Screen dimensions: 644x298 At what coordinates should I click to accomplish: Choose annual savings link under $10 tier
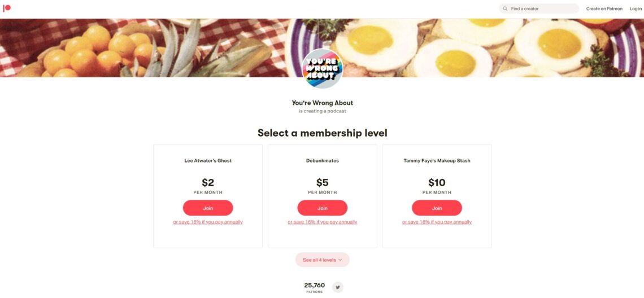437,222
